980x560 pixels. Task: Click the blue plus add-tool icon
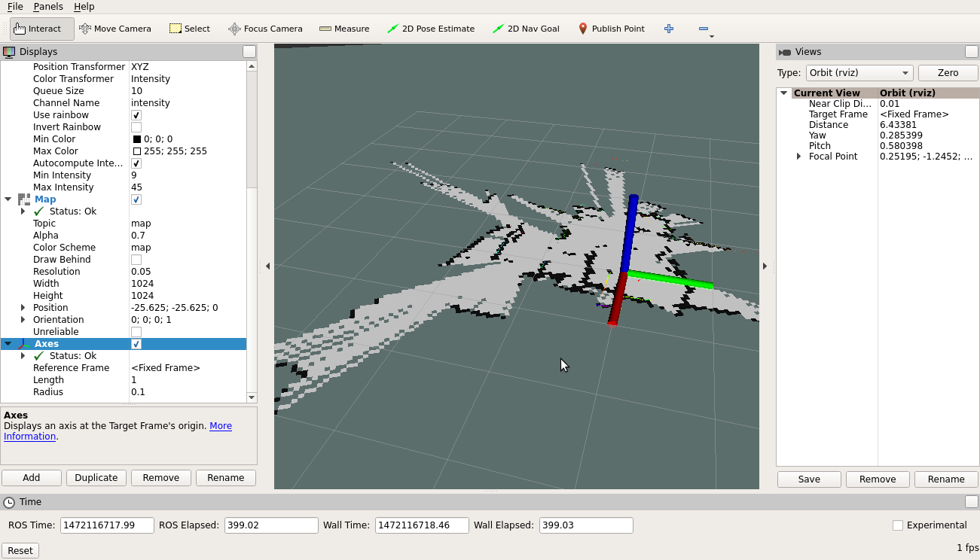[x=669, y=29]
